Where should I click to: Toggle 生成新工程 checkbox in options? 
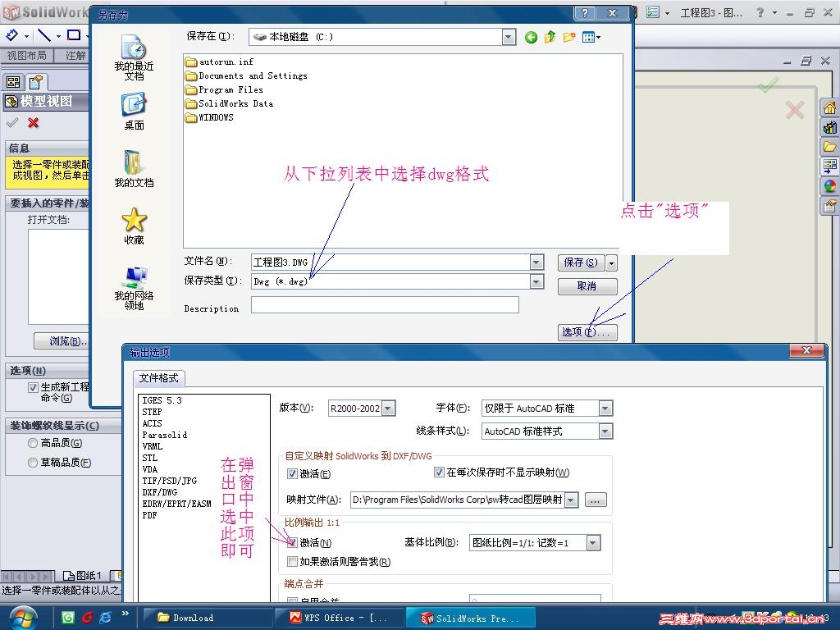[x=33, y=387]
